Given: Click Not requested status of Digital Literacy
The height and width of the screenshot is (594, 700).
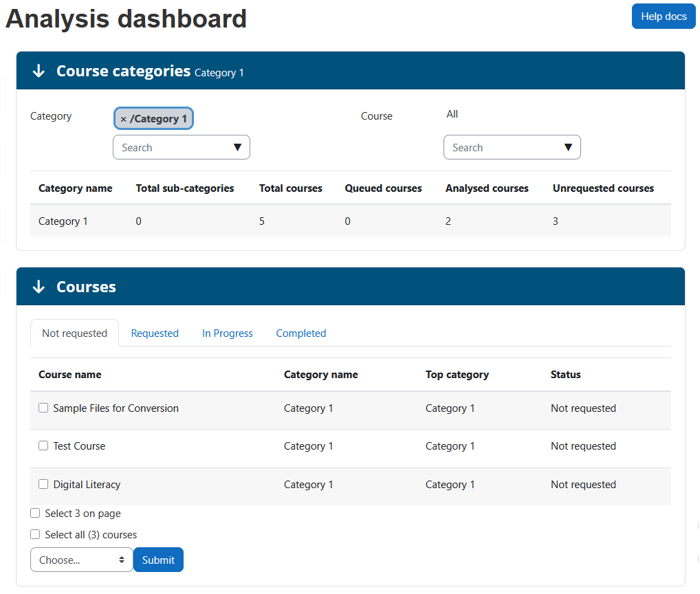Looking at the screenshot, I should click(584, 485).
